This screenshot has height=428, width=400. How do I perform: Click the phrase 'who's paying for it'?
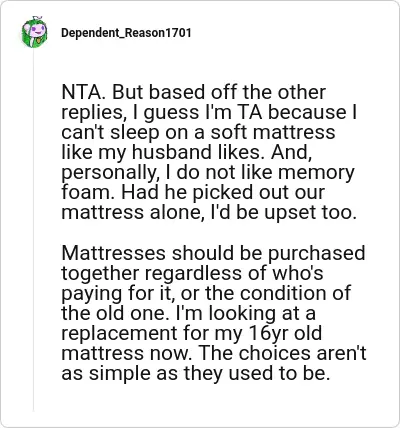tap(192, 283)
